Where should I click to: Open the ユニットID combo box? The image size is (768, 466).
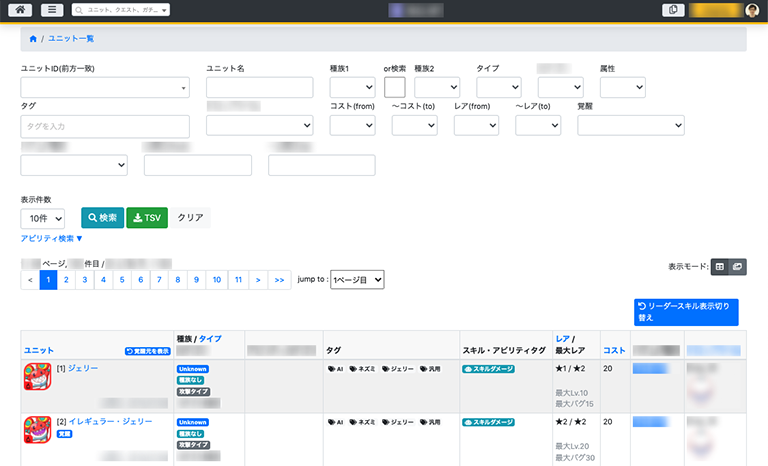coord(105,88)
